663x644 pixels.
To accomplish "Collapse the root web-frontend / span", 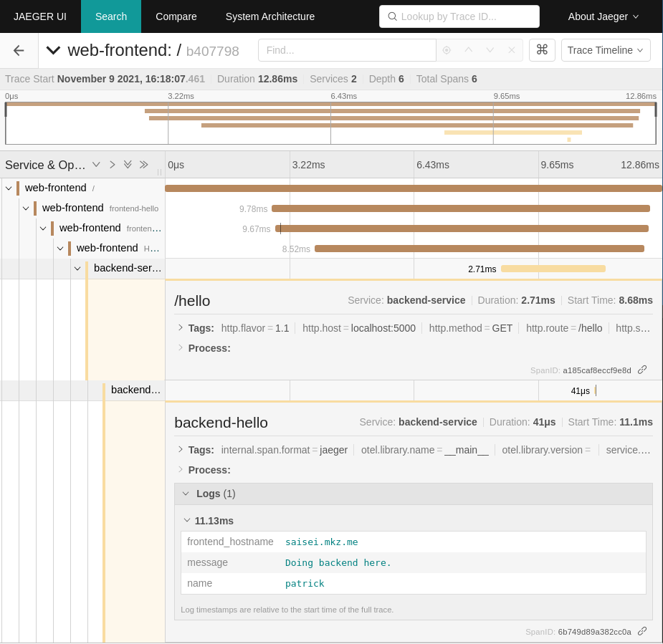I will (x=9, y=188).
